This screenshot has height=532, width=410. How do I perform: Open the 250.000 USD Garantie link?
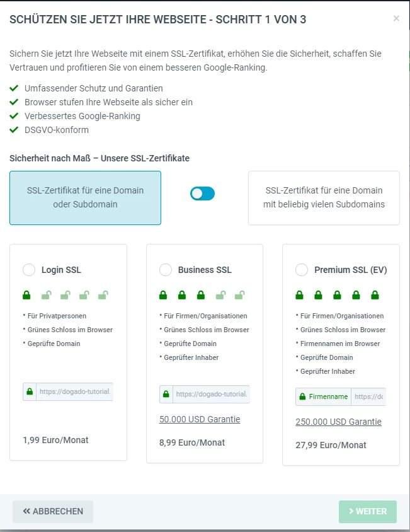338,422
